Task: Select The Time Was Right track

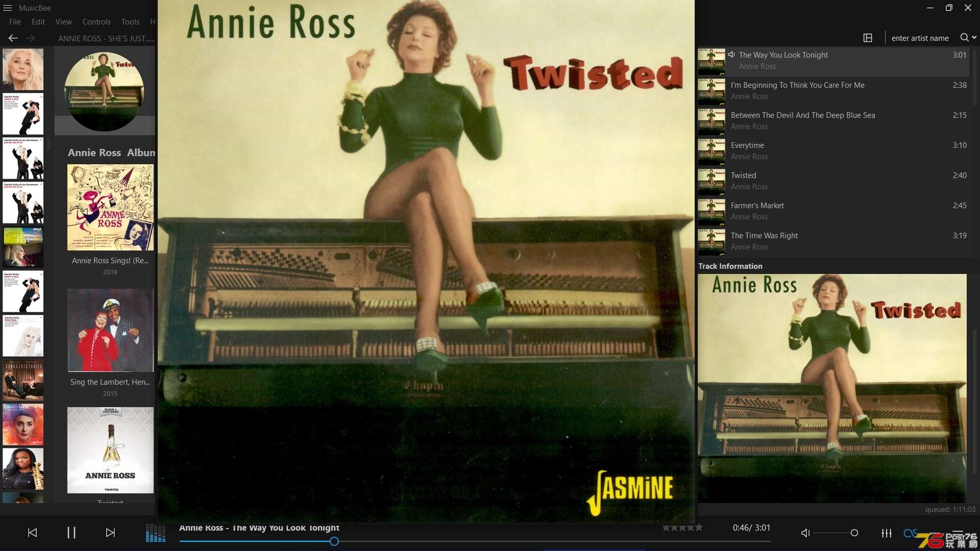Action: click(833, 241)
